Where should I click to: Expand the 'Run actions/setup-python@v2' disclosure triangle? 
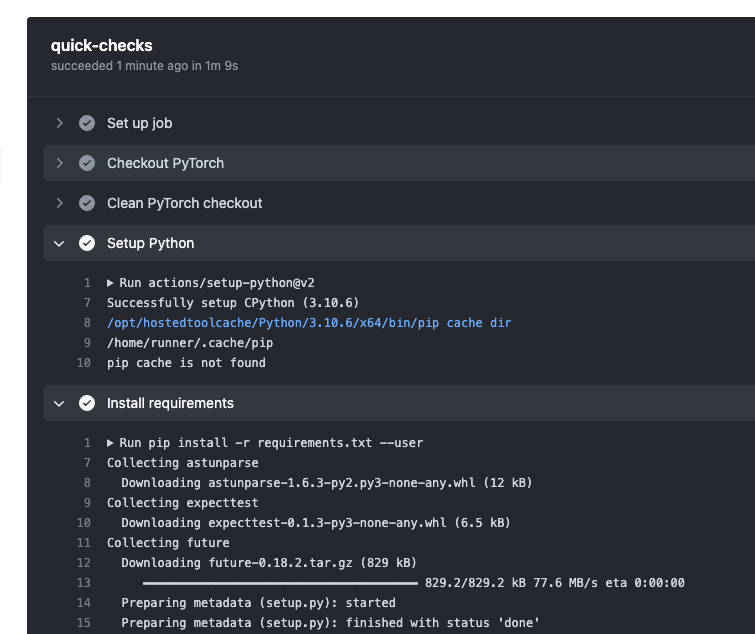click(x=111, y=283)
